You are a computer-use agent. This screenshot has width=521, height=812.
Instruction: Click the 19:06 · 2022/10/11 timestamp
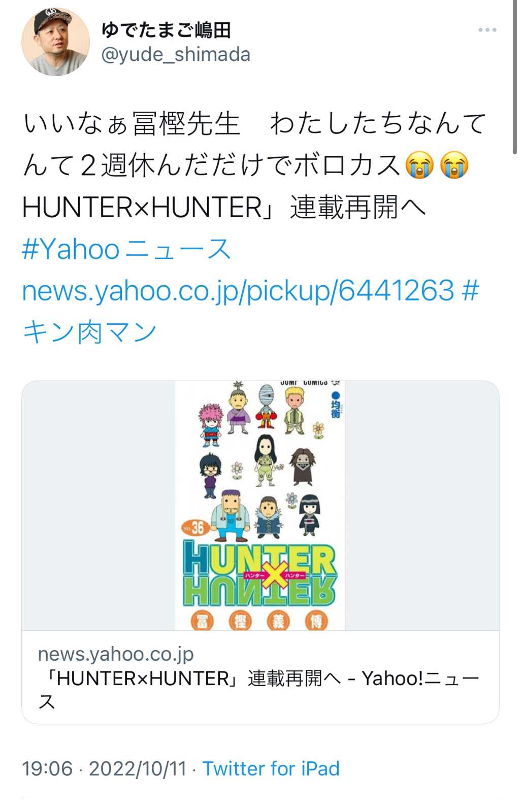(104, 768)
